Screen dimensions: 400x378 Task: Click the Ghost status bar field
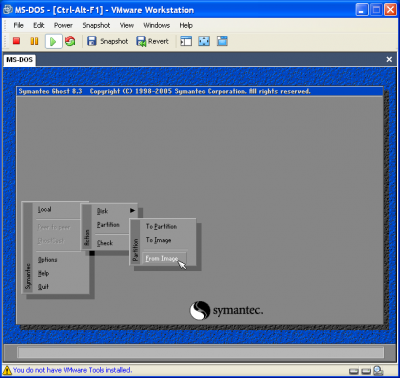(x=201, y=352)
